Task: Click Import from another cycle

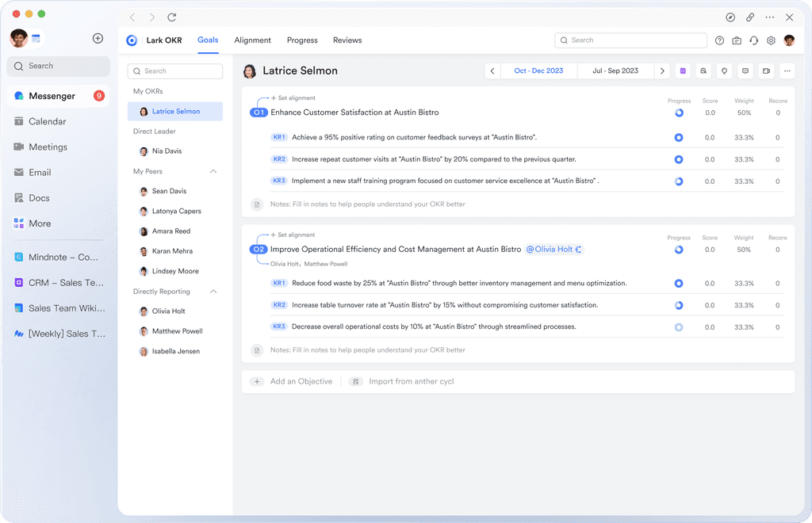Action: (402, 381)
